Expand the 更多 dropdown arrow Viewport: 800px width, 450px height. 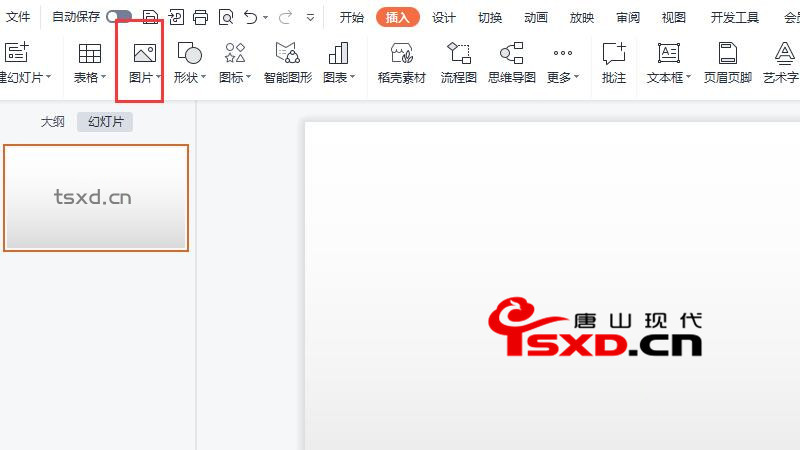[x=577, y=77]
